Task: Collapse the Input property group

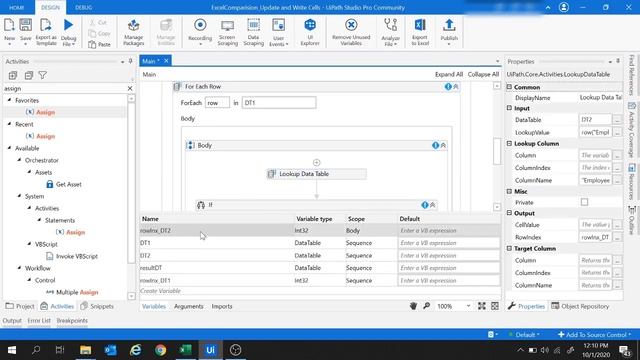Action: 509,108
